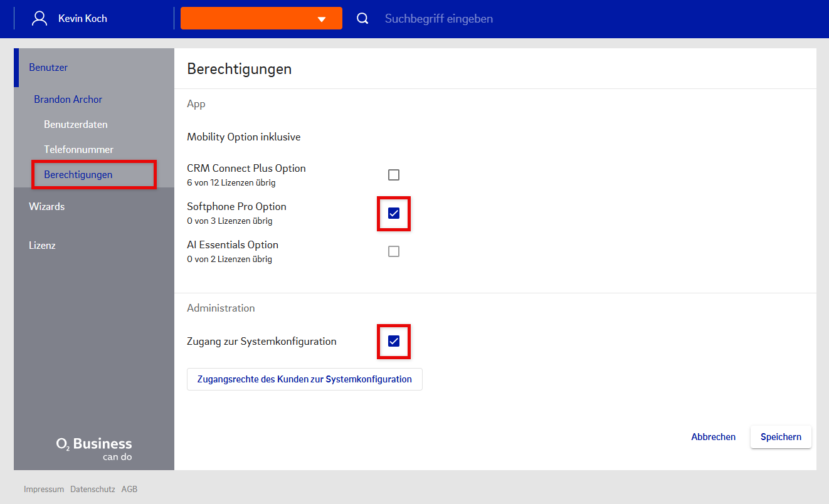Image resolution: width=829 pixels, height=504 pixels.
Task: Select Berechtigungen in sidebar
Action: [78, 174]
